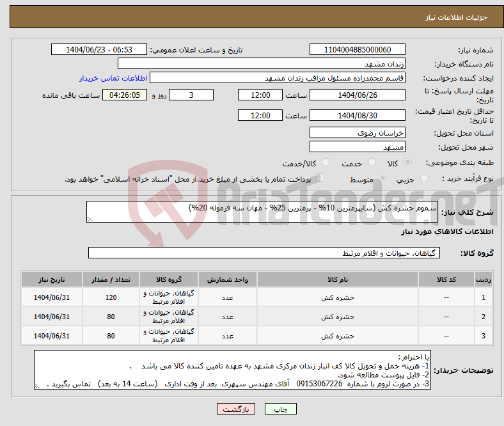Select the خدمت radio button
Image resolution: width=504 pixels, height=426 pixels.
(x=372, y=162)
